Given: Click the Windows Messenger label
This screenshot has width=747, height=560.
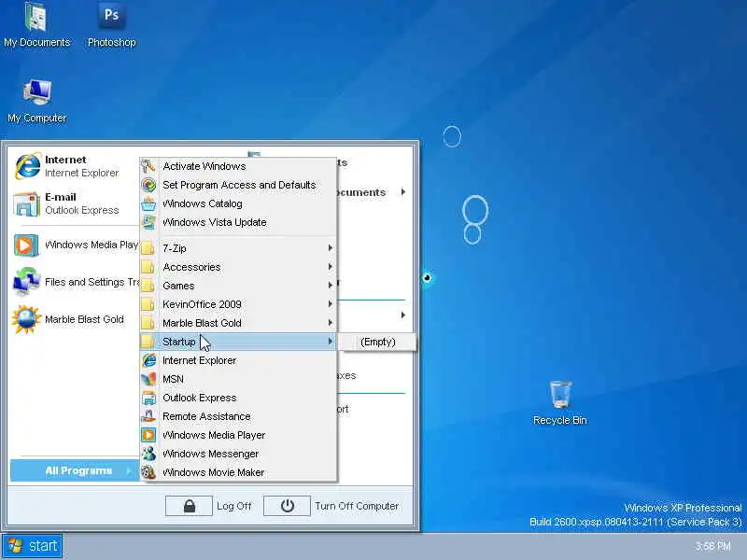Looking at the screenshot, I should 210,454.
